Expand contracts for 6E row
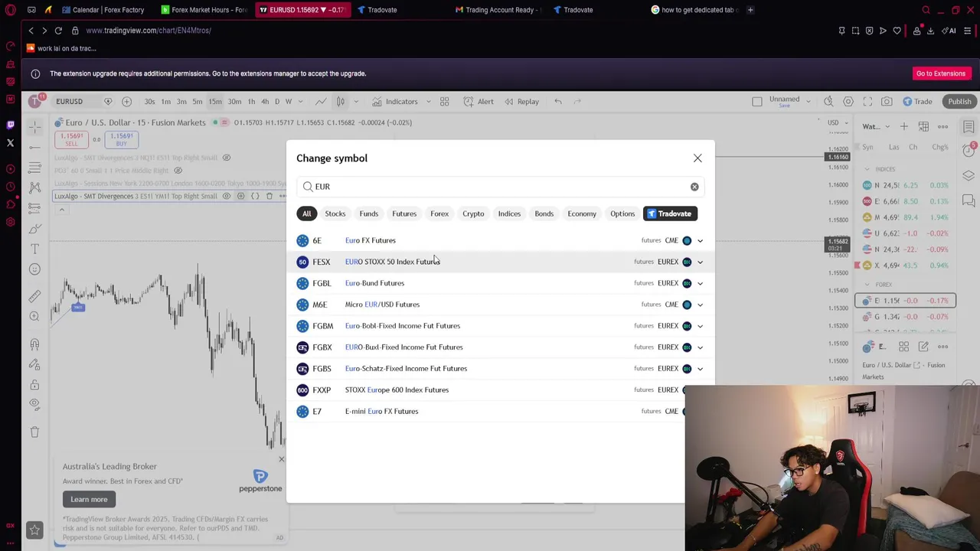The width and height of the screenshot is (980, 551). pos(700,240)
